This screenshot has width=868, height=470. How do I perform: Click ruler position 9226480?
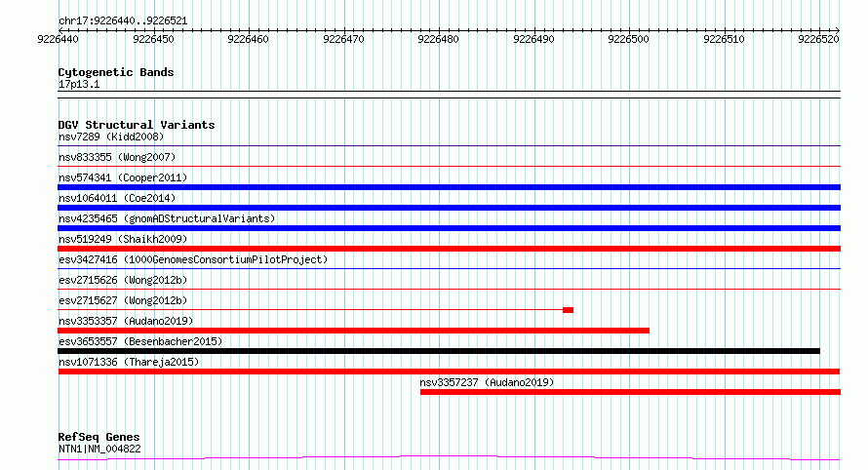(439, 39)
